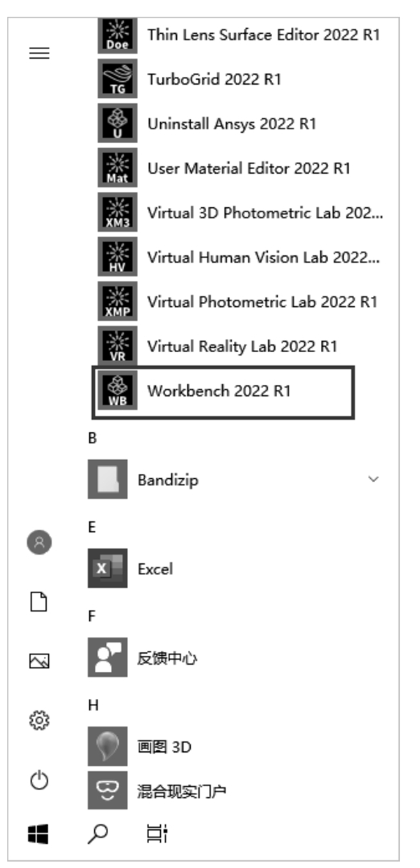
Task: Open User Material Editor Mat icon
Action: (117, 168)
